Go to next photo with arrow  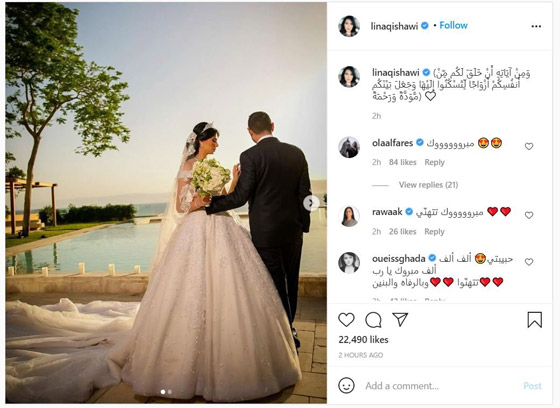311,203
